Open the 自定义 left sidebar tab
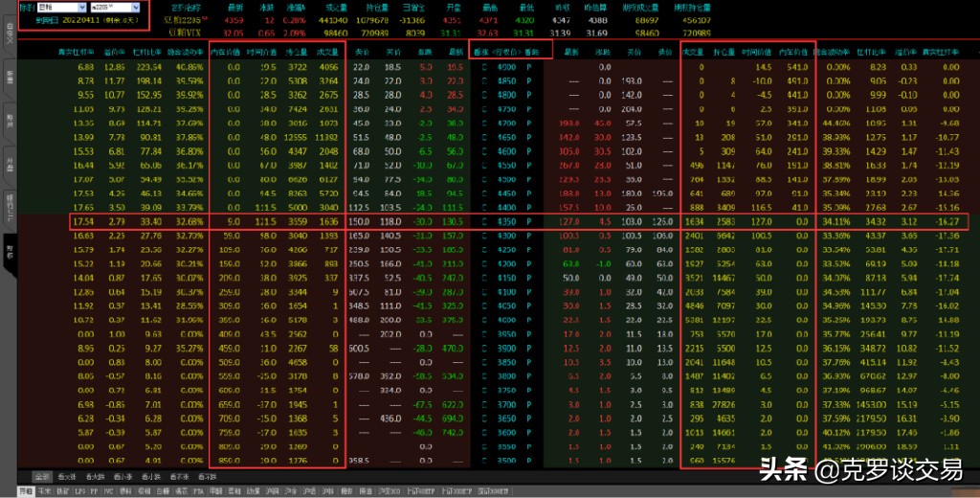This screenshot has height=498, width=980. click(x=9, y=34)
